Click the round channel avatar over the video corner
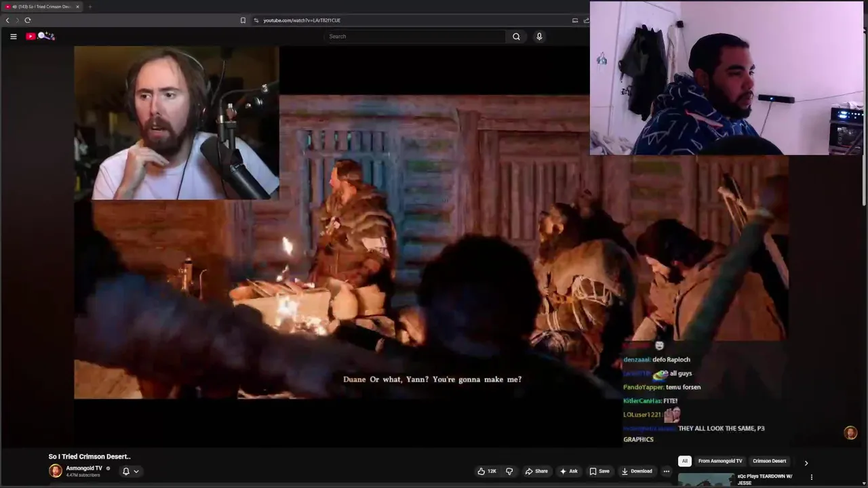The height and width of the screenshot is (488, 868). 850,433
